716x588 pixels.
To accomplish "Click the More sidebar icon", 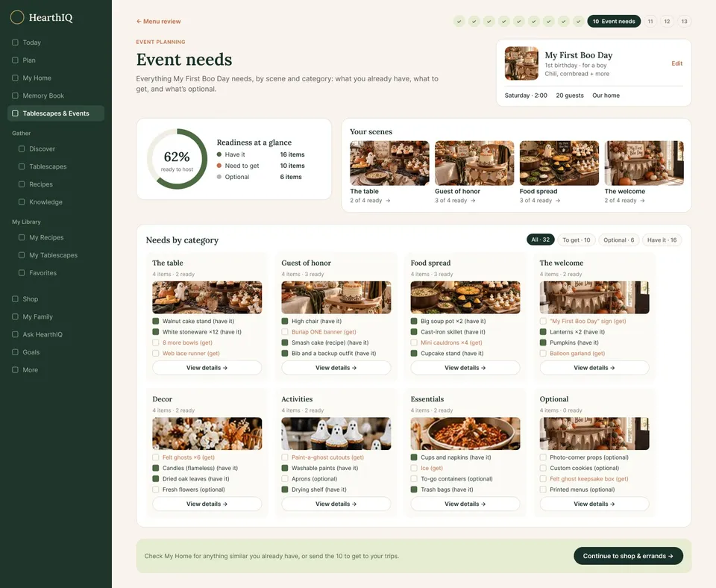I will 15,370.
